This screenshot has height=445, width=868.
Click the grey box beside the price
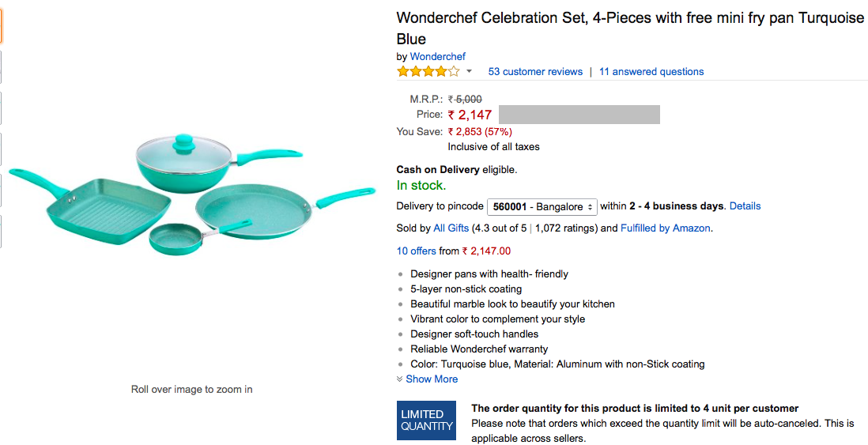click(x=579, y=115)
